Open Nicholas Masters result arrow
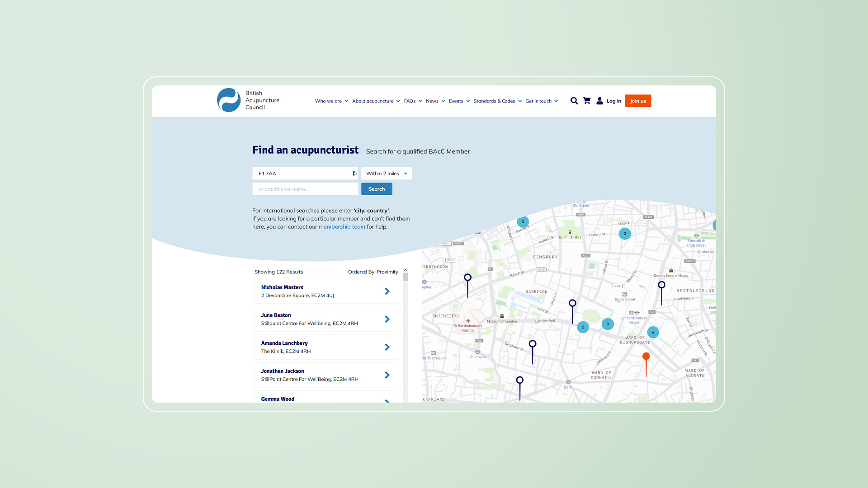 387,291
